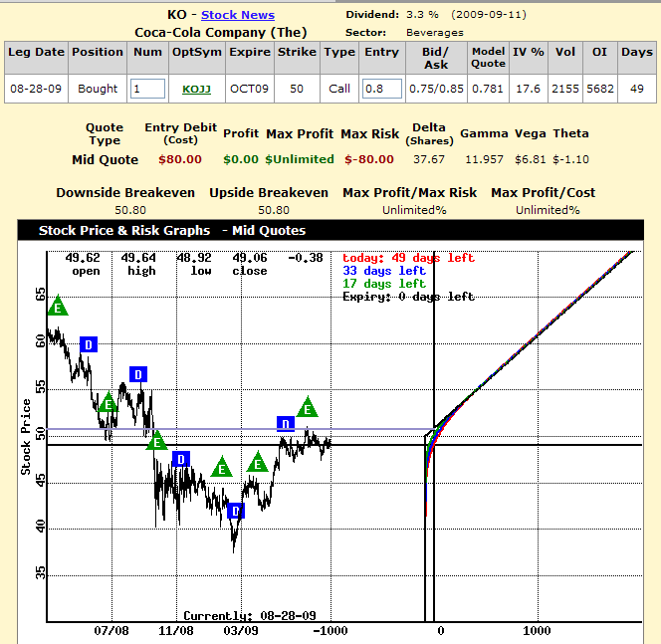
Task: Open the KOJJ option symbol link
Action: 196,90
